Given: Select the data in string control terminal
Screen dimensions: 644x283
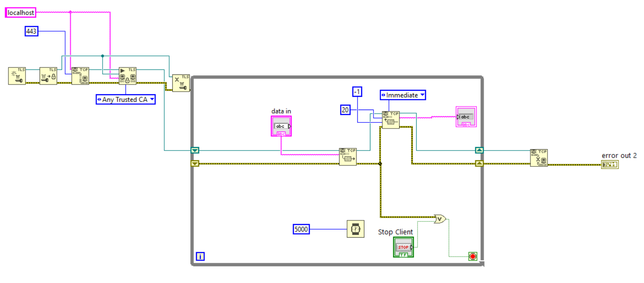Looking at the screenshot, I should pyautogui.click(x=281, y=126).
